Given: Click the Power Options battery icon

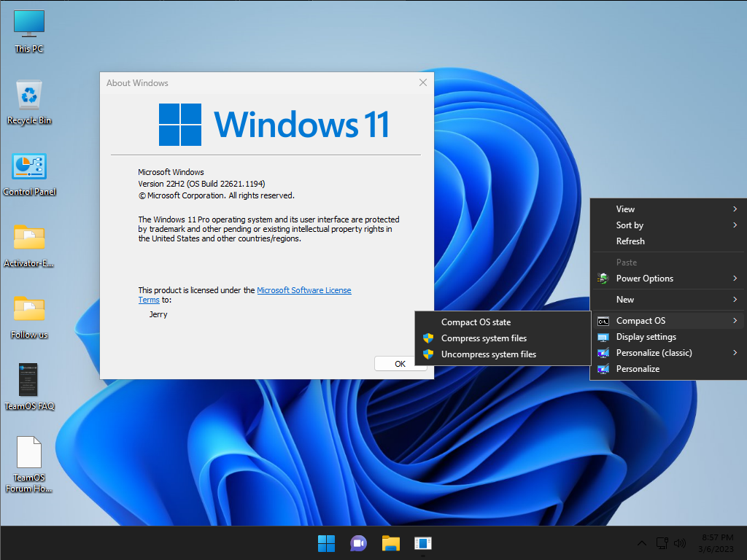Looking at the screenshot, I should tap(603, 279).
